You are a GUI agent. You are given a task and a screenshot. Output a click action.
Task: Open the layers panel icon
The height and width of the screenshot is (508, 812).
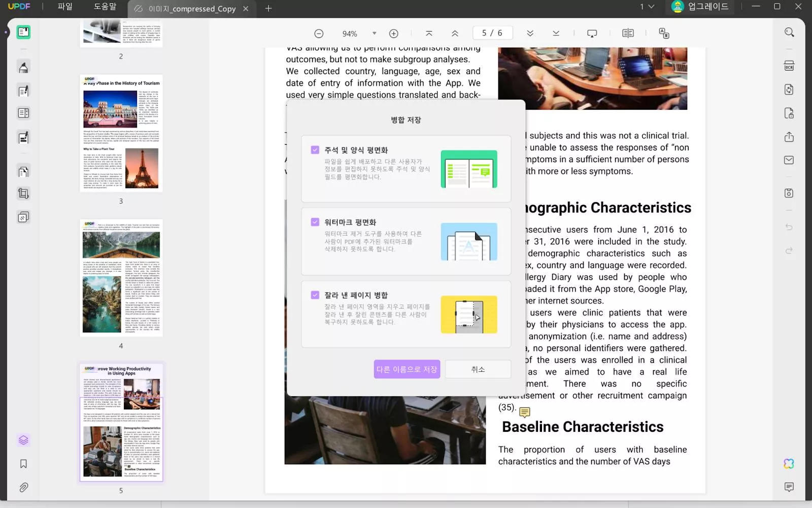[x=23, y=440]
